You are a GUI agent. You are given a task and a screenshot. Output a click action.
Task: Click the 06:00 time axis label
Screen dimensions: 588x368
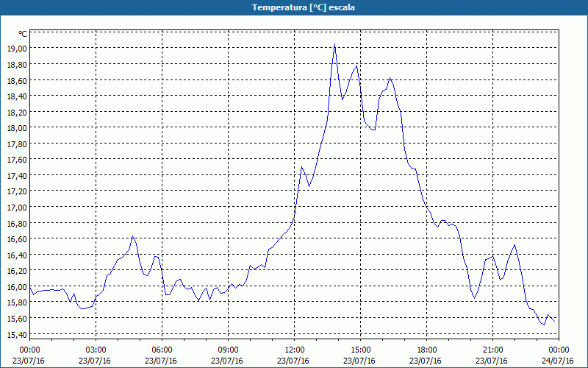162,350
